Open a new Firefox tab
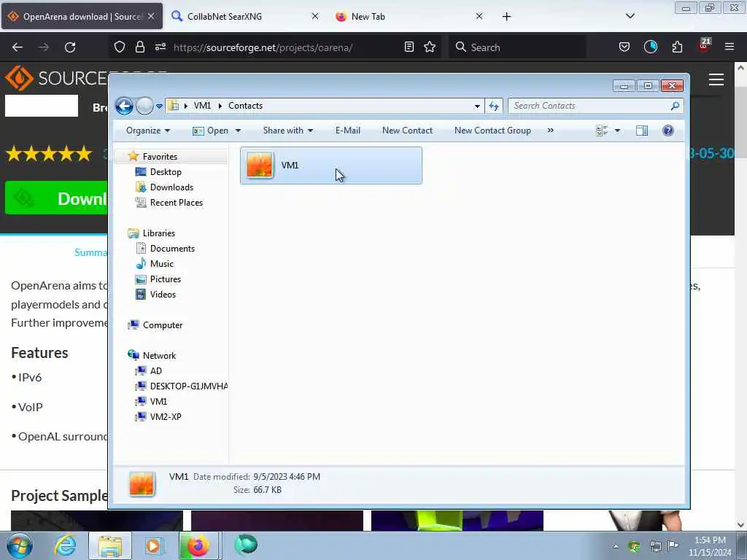This screenshot has height=560, width=747. click(506, 17)
